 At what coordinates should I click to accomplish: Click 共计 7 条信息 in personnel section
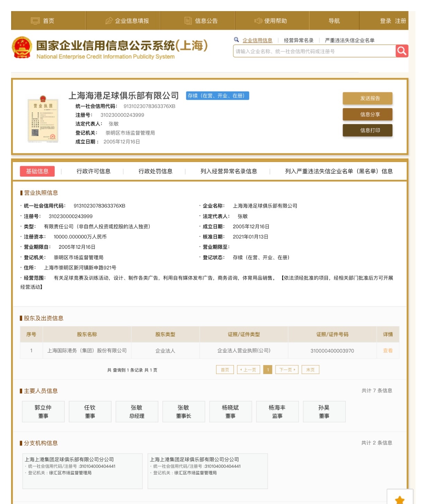(x=377, y=390)
